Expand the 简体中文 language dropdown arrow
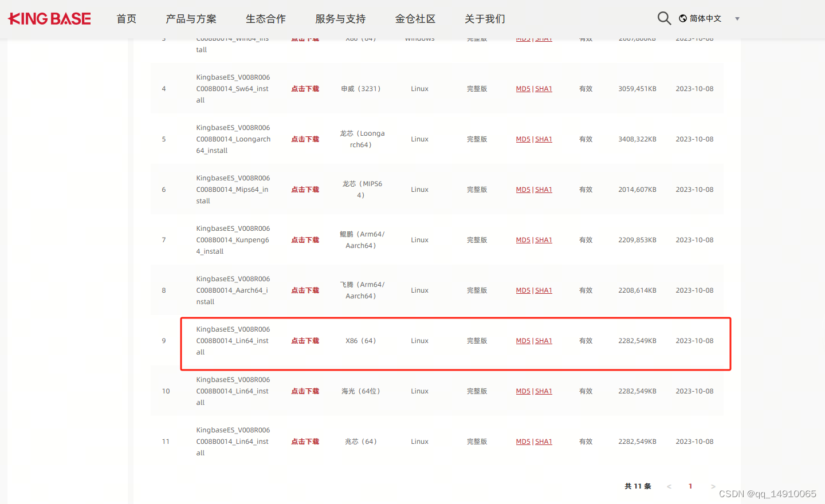 click(737, 19)
